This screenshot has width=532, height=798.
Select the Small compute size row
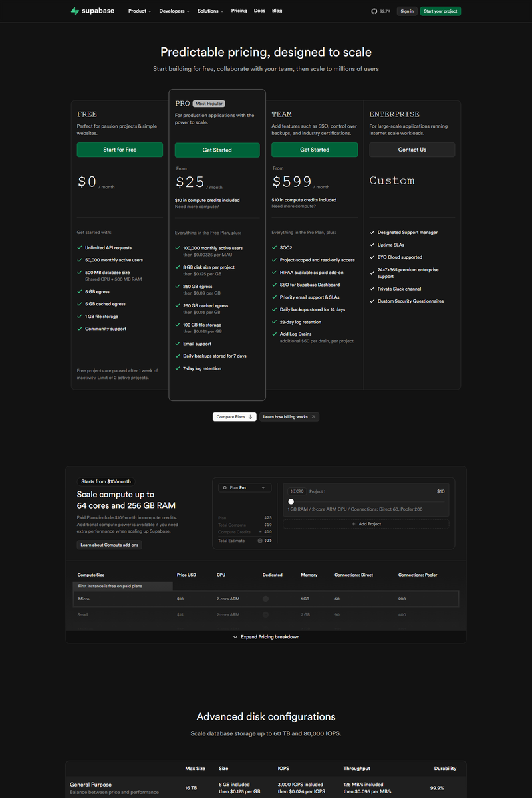[266, 614]
